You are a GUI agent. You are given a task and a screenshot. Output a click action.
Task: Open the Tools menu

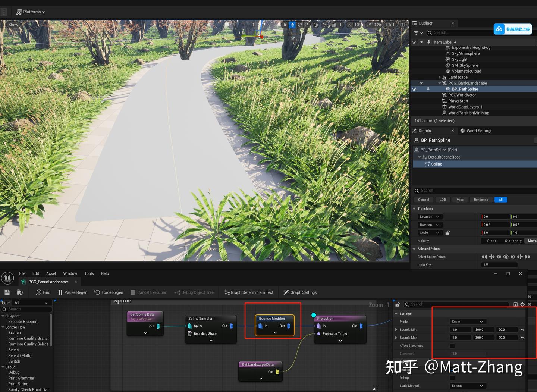pos(89,273)
